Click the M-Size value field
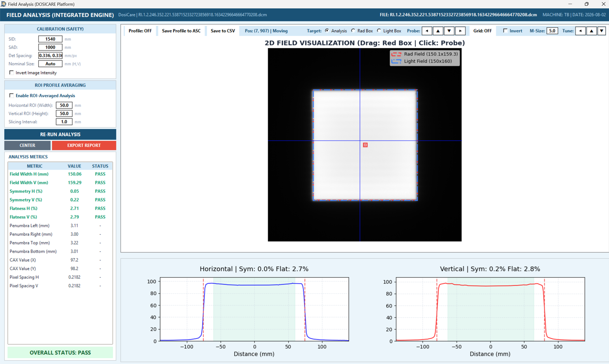 (552, 31)
